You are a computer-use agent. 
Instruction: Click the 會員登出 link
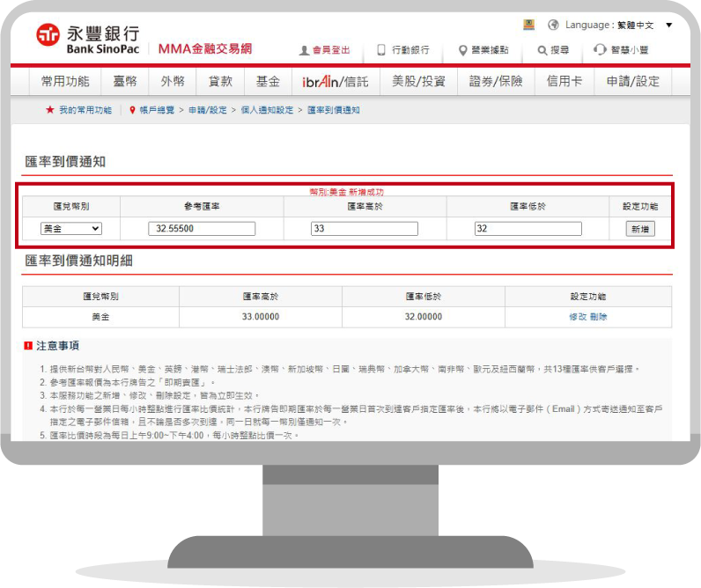coord(331,50)
